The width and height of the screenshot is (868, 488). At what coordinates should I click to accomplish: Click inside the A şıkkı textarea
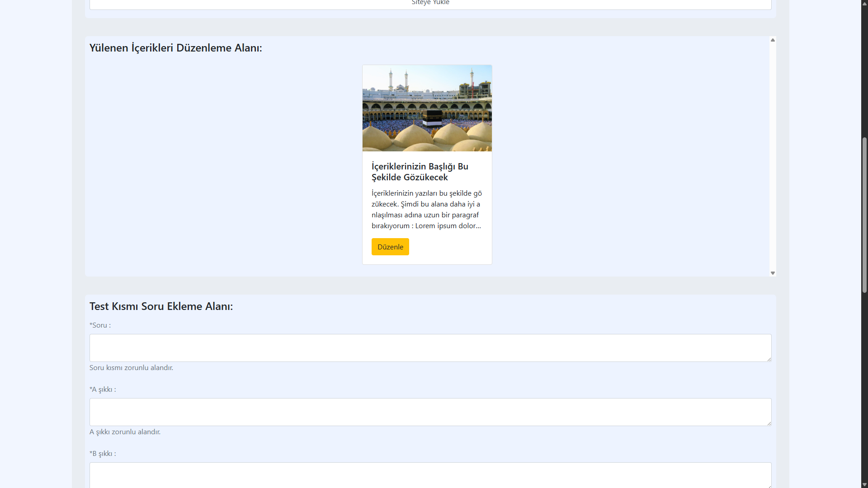[429, 412]
